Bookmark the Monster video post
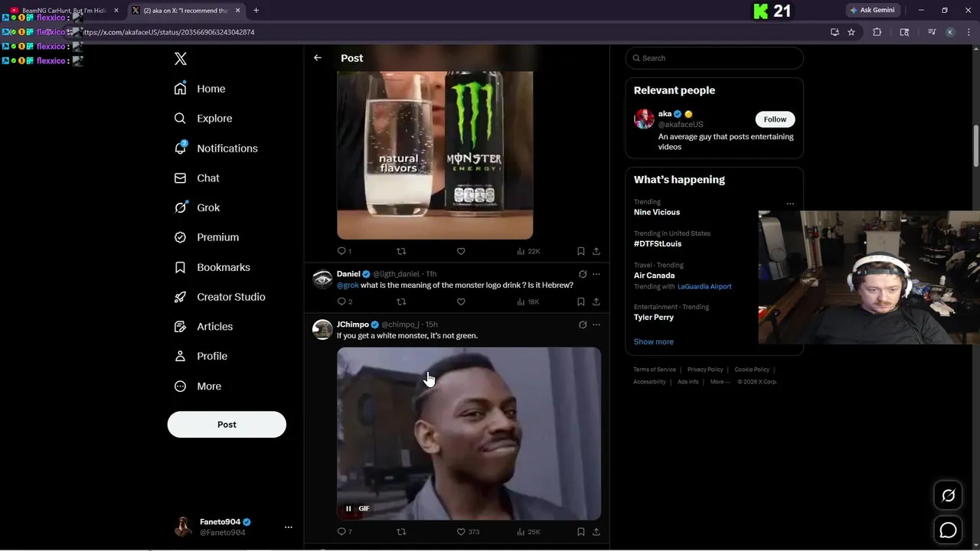This screenshot has height=551, width=980. pos(580,251)
